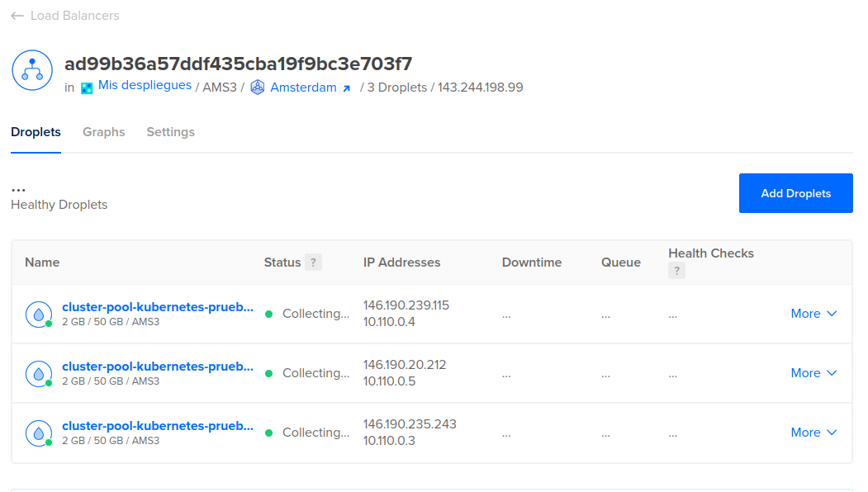Image resolution: width=868 pixels, height=492 pixels.
Task: Open the Mis despliegues project link
Action: (145, 86)
